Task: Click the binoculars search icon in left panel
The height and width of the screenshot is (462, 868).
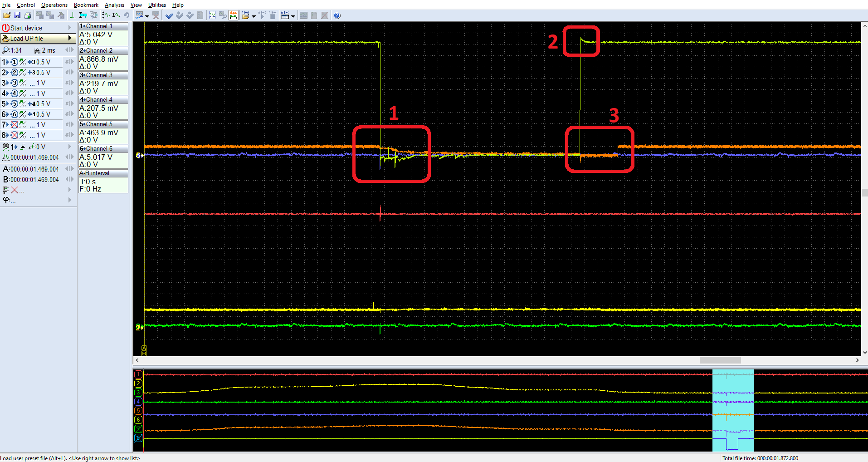Action: (x=6, y=147)
